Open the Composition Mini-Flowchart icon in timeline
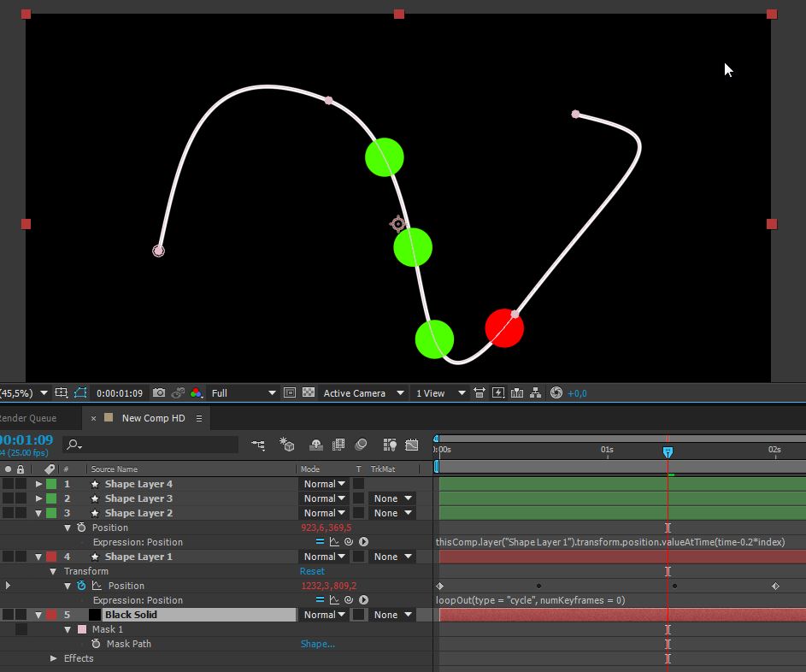The image size is (806, 672). (x=258, y=445)
